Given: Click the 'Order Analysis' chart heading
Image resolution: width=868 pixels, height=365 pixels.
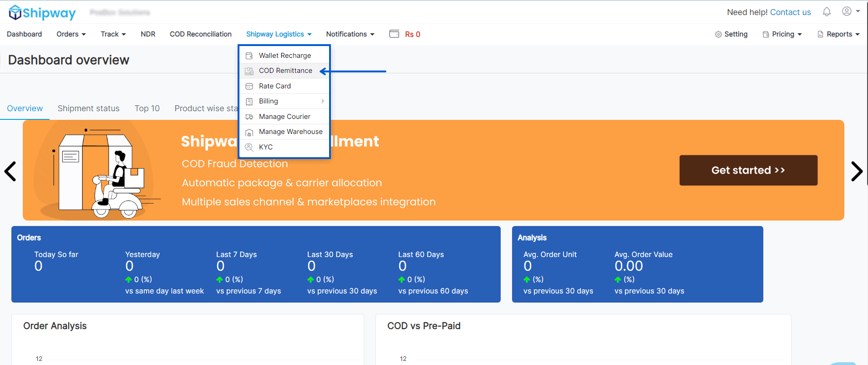Looking at the screenshot, I should click(x=55, y=326).
